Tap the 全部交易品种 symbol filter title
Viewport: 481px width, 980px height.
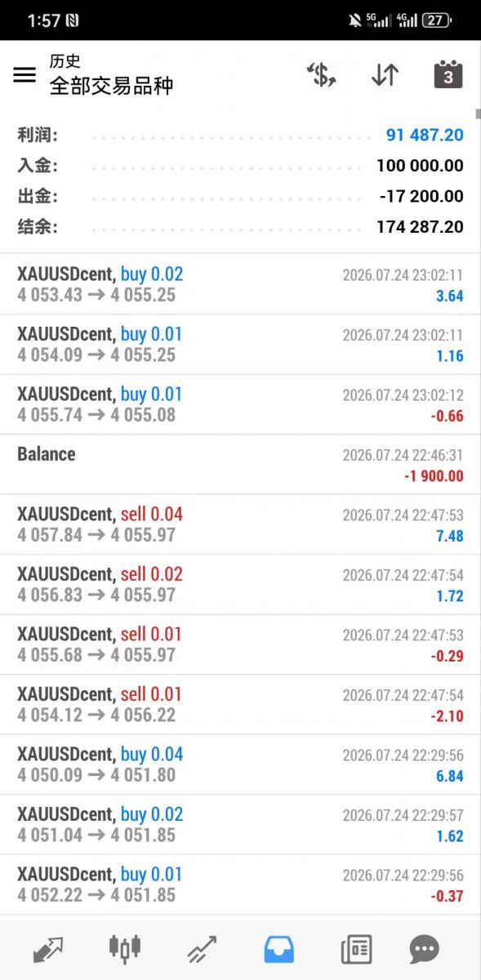click(112, 86)
